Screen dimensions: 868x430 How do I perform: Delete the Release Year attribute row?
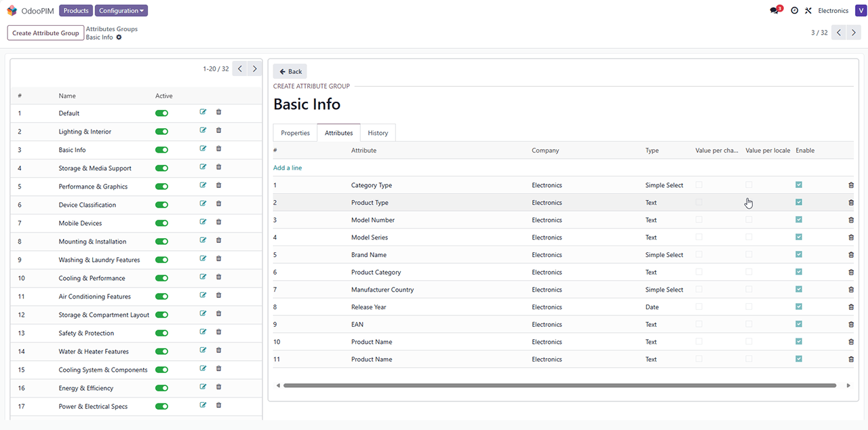click(x=851, y=307)
